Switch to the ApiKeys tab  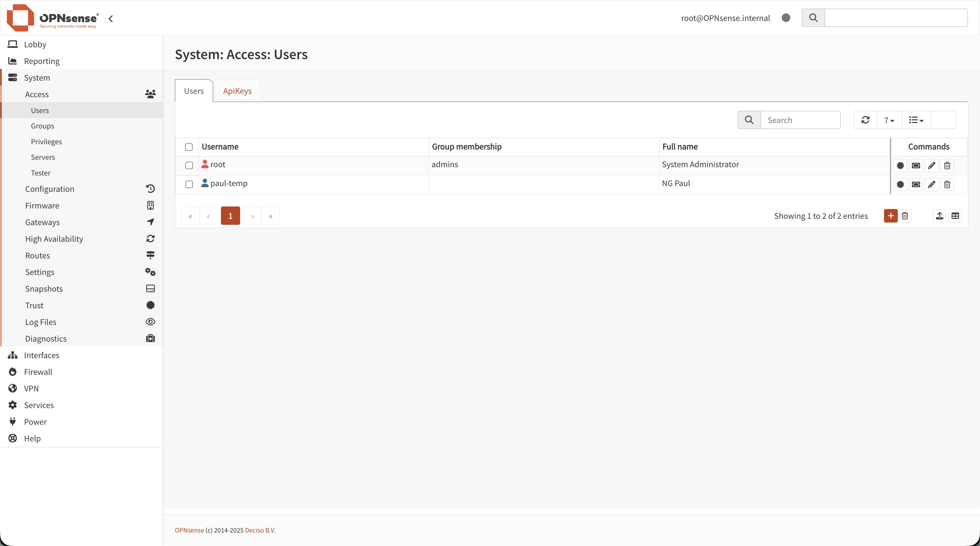(x=237, y=91)
